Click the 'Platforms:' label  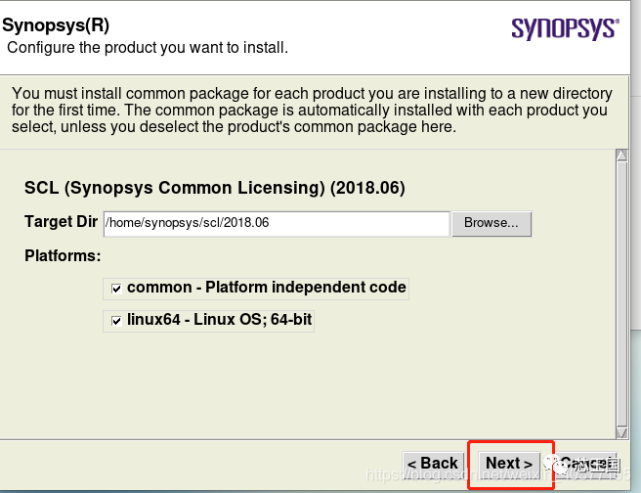pos(63,256)
